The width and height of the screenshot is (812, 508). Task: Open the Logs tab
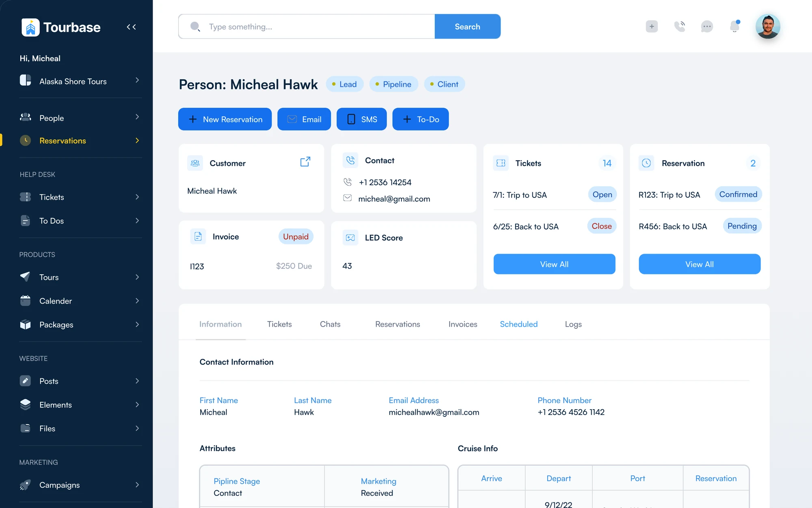point(573,324)
